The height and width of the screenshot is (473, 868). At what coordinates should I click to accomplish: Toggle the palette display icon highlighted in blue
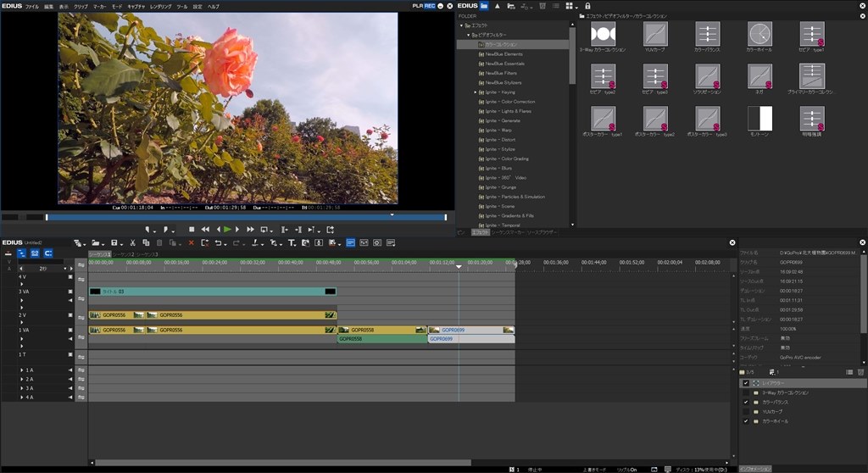pos(350,242)
